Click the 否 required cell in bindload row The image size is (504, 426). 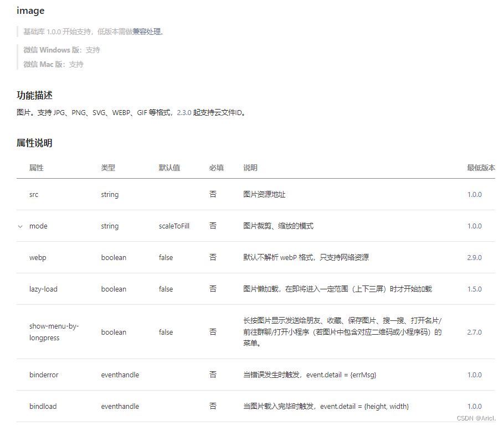[x=213, y=406]
